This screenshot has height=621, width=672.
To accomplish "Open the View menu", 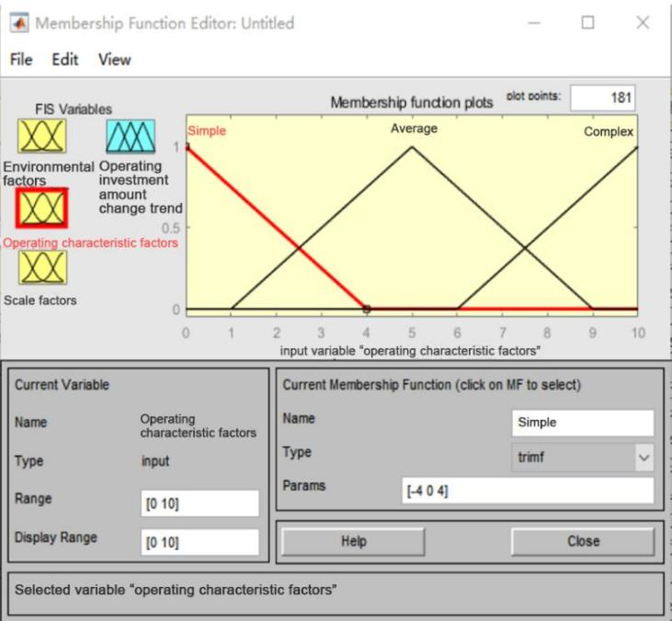I will click(x=114, y=60).
